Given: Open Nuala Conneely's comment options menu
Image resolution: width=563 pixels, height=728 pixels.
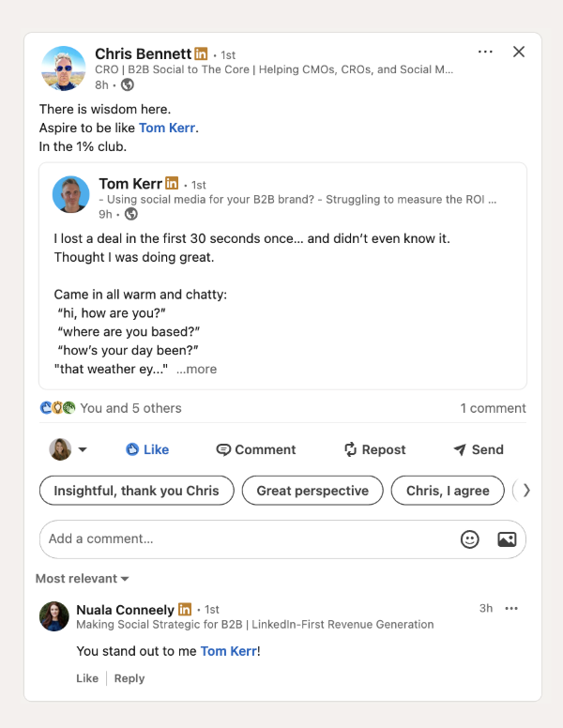Looking at the screenshot, I should pyautogui.click(x=511, y=609).
